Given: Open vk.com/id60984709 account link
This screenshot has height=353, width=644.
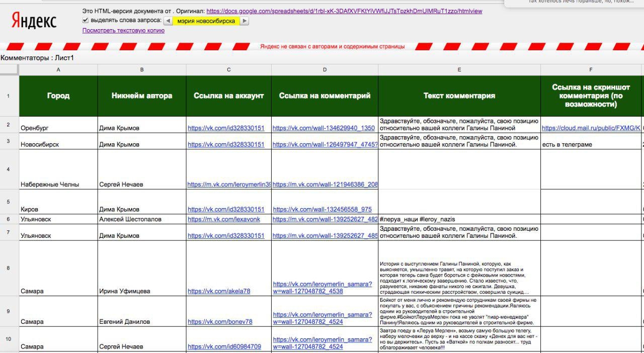Looking at the screenshot, I should coord(224,347).
